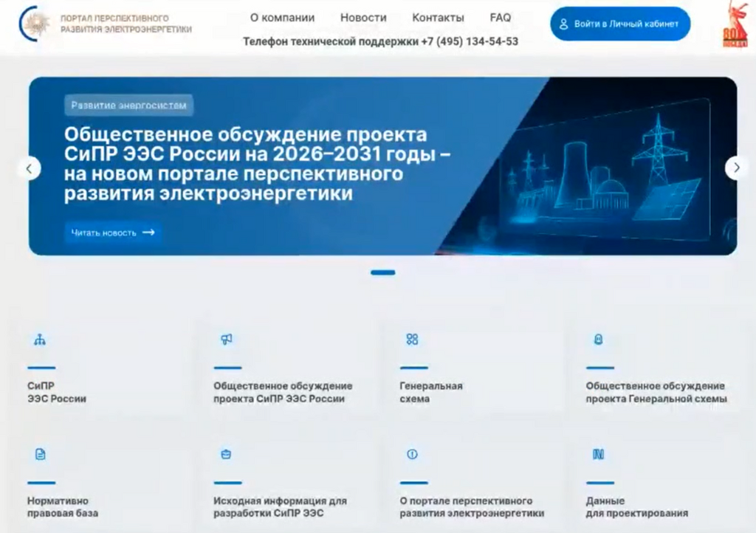Screen dimensions: 756x533
Task: Click Войти в Личный кабинет button
Action: point(619,24)
